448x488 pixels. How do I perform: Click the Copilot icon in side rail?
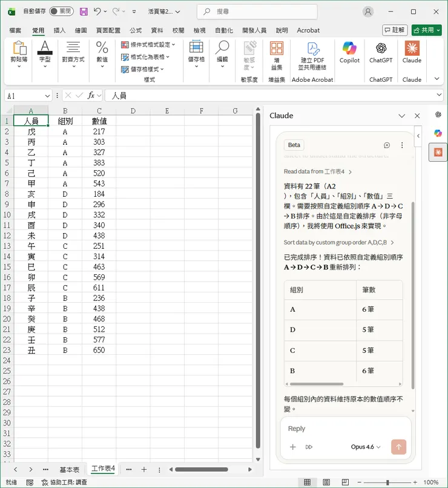[438, 133]
